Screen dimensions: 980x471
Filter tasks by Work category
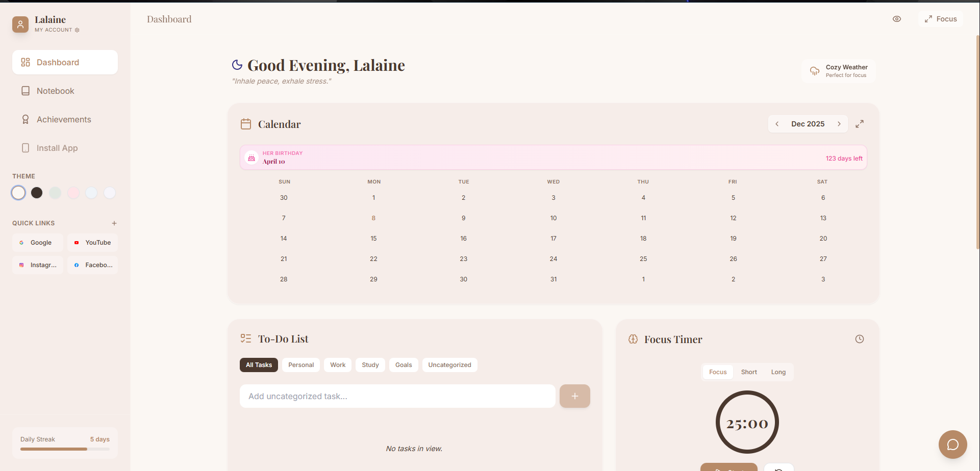pos(337,365)
